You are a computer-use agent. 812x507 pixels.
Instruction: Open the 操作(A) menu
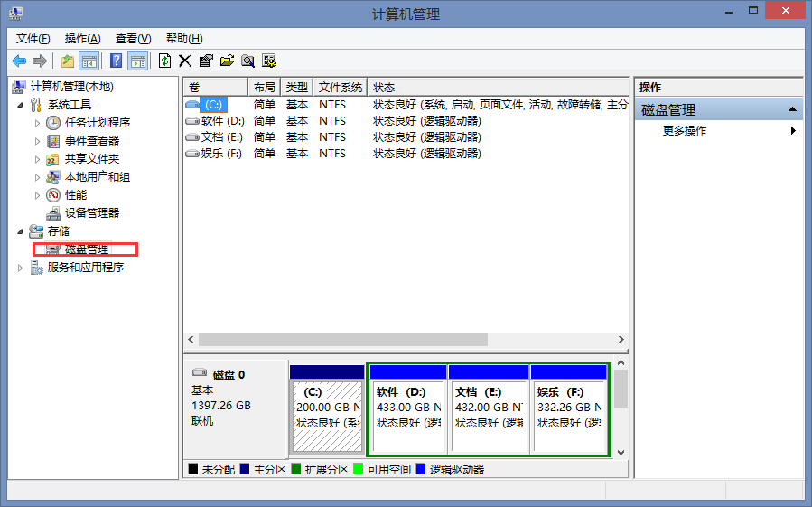82,39
